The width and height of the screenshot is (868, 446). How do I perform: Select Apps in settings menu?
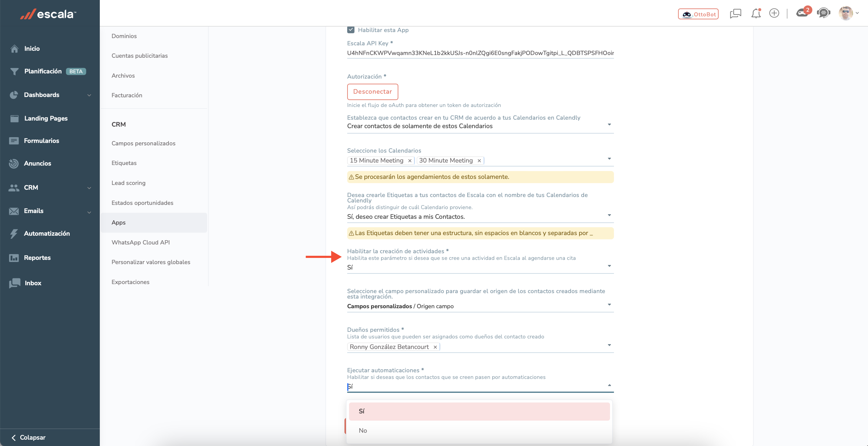pyautogui.click(x=154, y=223)
